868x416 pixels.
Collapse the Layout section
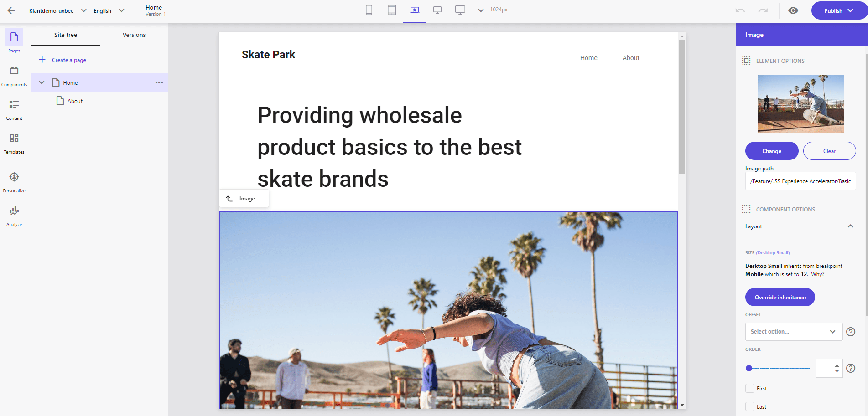click(x=850, y=226)
